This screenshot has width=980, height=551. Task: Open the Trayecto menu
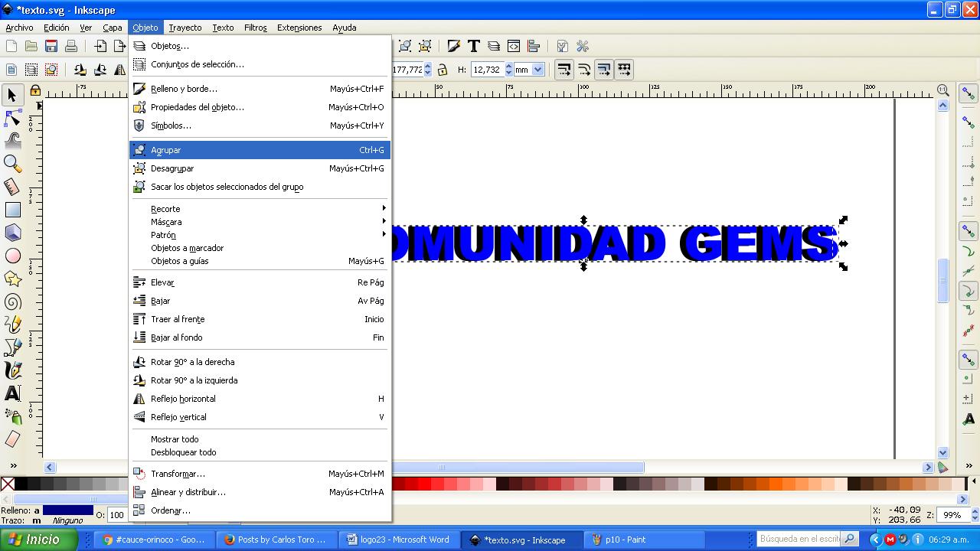pos(185,28)
